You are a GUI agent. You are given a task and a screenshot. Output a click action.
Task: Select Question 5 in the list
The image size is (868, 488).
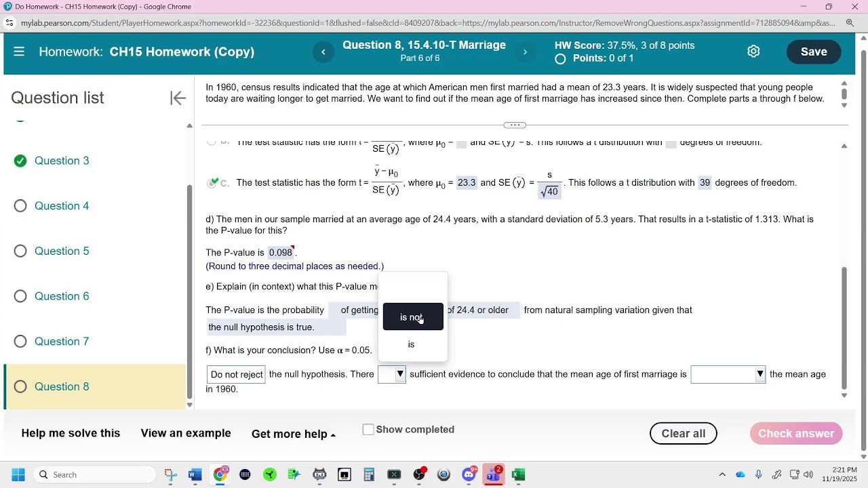(62, 251)
